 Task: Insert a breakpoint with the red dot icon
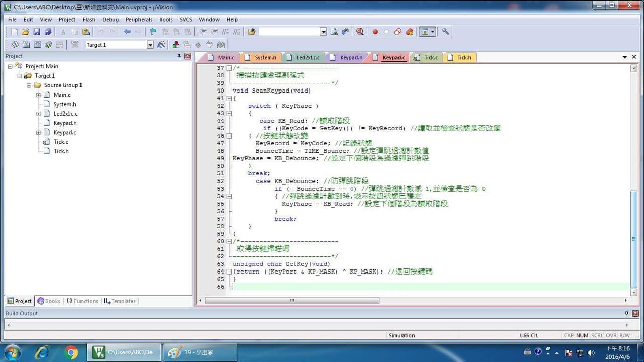(375, 32)
